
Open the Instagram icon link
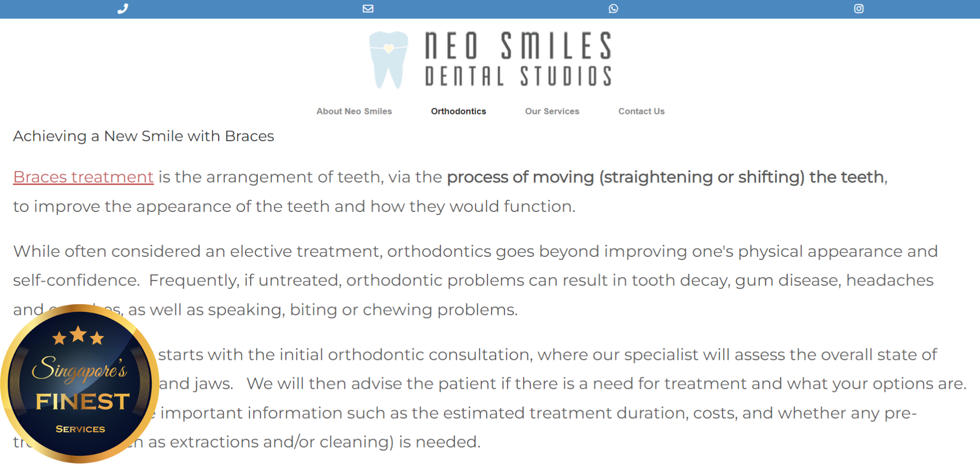pyautogui.click(x=859, y=9)
